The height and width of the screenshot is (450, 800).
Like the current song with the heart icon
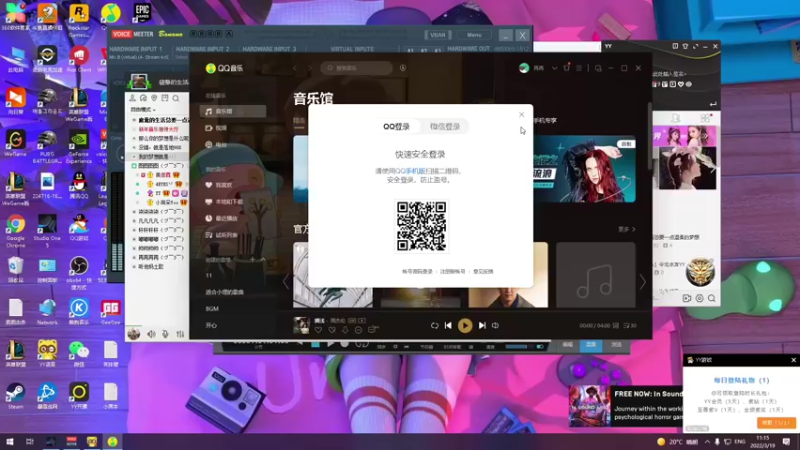(x=318, y=330)
